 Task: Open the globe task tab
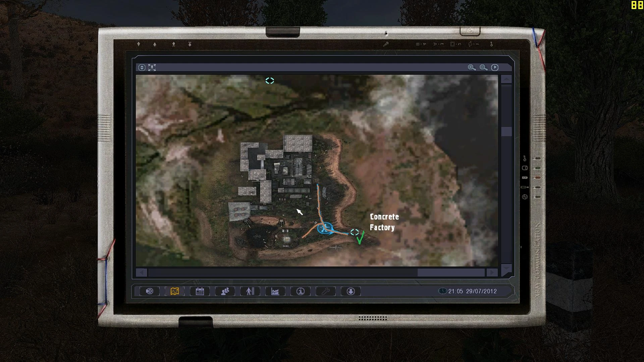point(150,291)
